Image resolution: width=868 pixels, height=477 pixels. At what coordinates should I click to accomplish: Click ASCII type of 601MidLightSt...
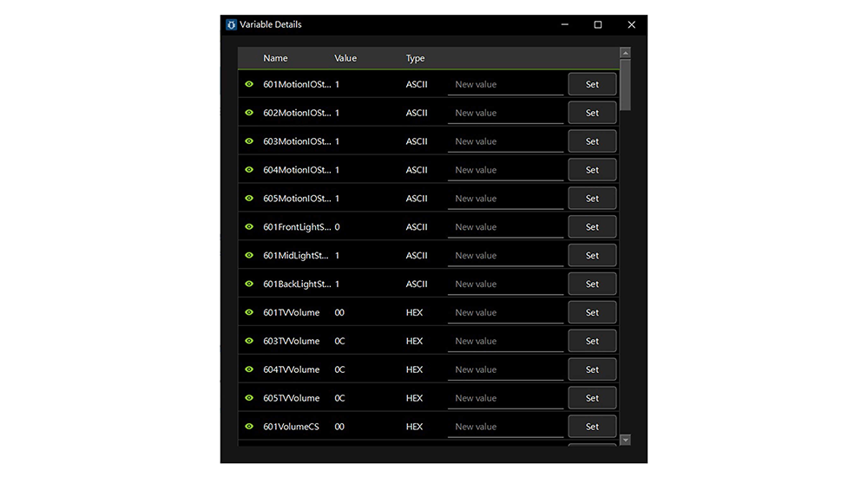417,255
